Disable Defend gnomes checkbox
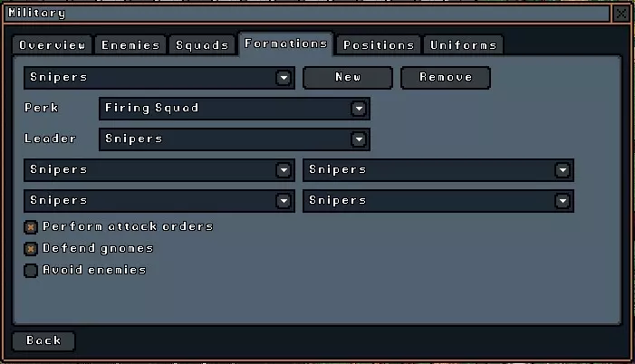This screenshot has height=364, width=635. click(31, 249)
